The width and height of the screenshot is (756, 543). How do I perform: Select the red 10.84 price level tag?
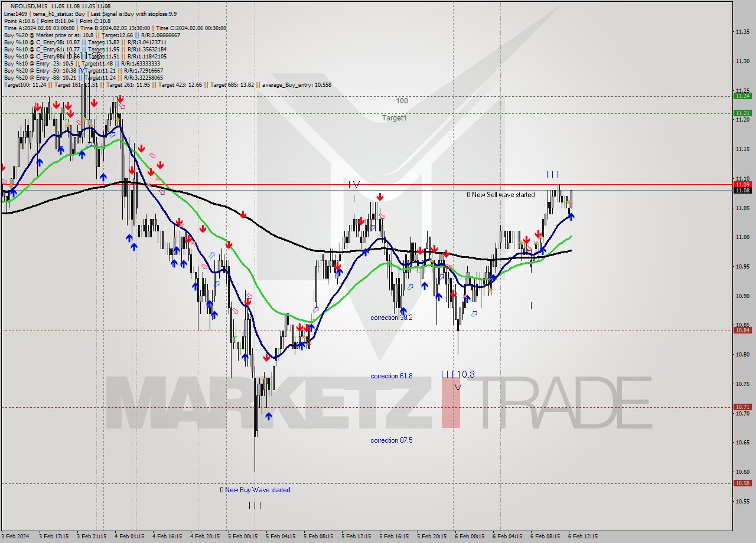[742, 330]
